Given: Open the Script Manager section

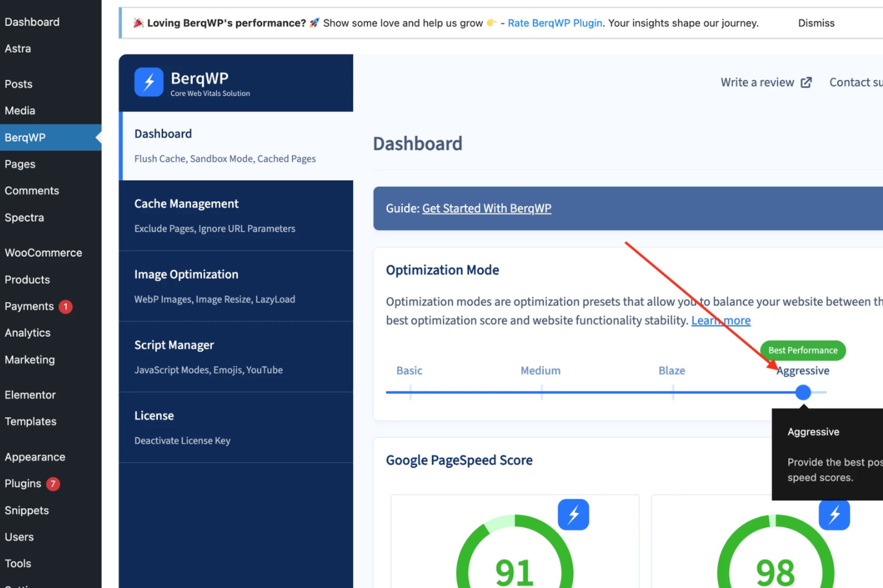Looking at the screenshot, I should [237, 357].
